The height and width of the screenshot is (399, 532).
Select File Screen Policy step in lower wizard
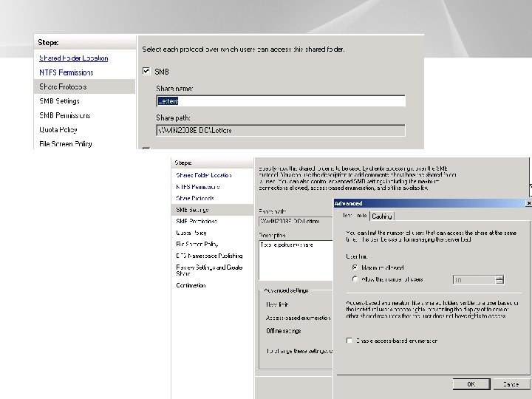click(197, 244)
